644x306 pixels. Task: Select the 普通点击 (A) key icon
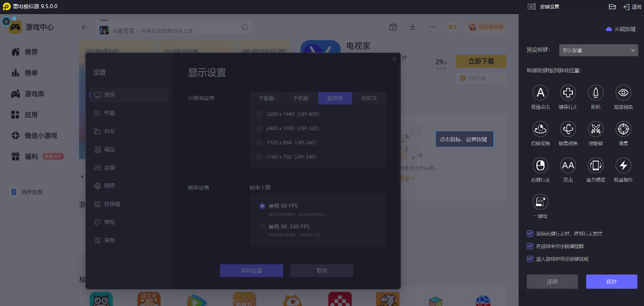[540, 93]
